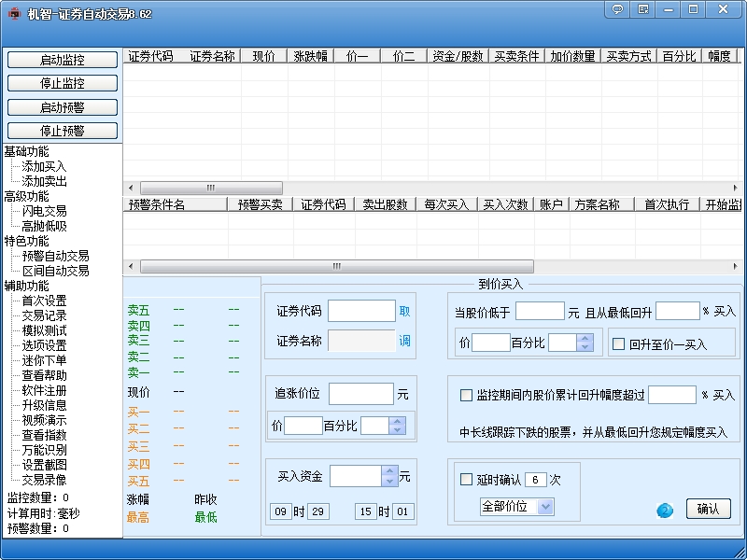Enable the 回升至价一买入 checkbox
Viewport: 747px width, 560px height.
point(618,343)
